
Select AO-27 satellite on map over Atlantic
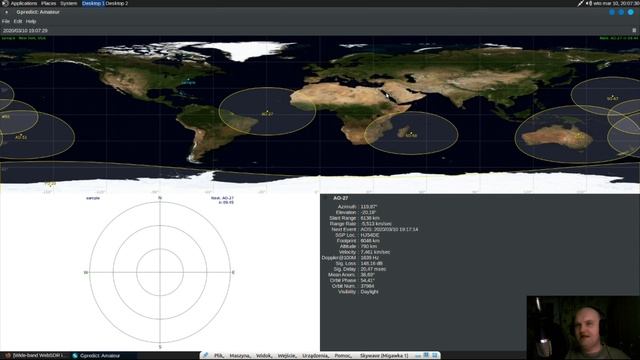(x=267, y=113)
